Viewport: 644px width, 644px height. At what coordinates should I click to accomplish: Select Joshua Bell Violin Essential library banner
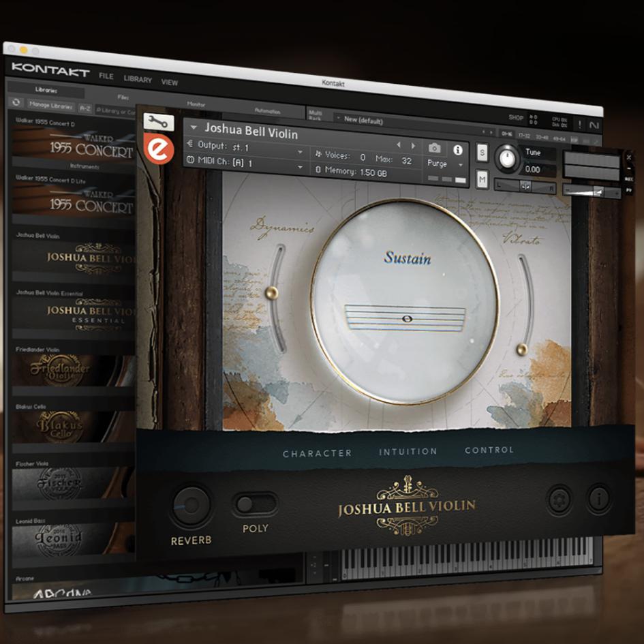[74, 317]
